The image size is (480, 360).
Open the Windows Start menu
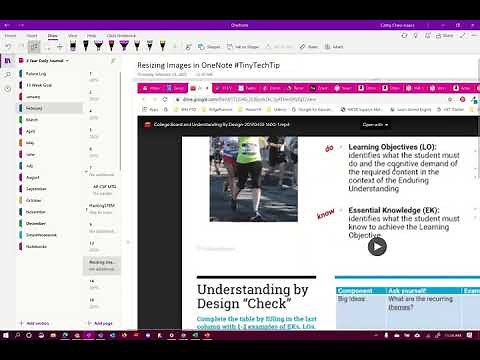click(6, 335)
